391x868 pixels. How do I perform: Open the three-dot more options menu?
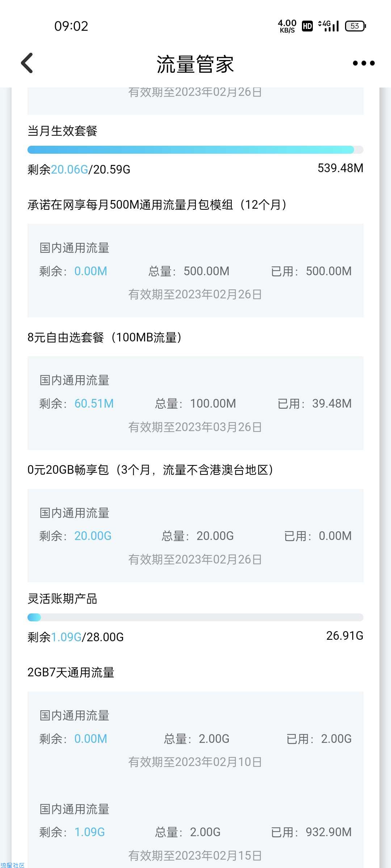tap(363, 63)
